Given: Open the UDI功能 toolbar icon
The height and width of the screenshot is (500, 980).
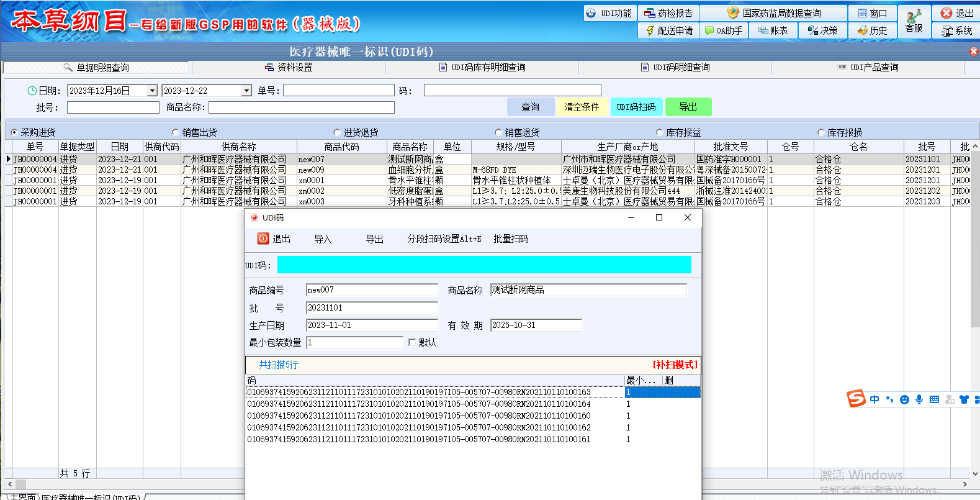Looking at the screenshot, I should (591, 13).
